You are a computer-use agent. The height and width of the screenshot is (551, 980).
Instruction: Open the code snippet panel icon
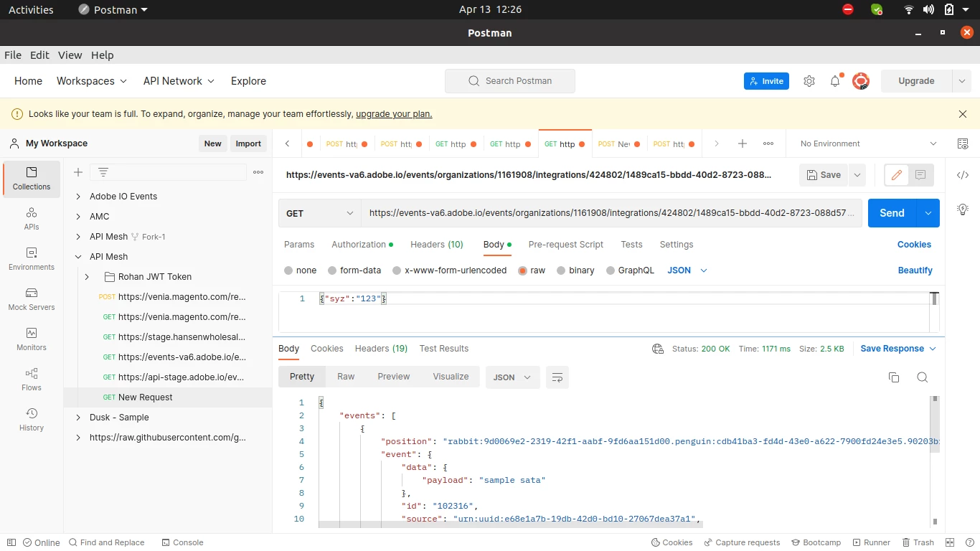coord(963,175)
